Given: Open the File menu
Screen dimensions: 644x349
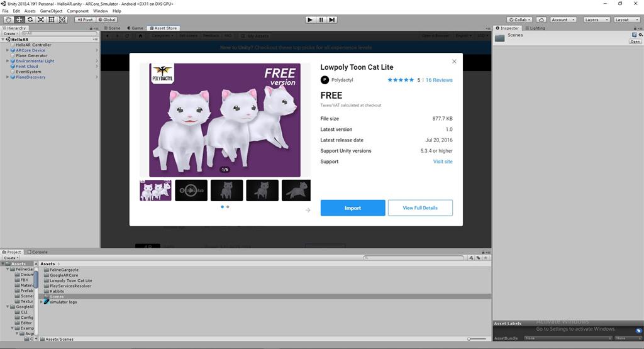Looking at the screenshot, I should tap(5, 11).
